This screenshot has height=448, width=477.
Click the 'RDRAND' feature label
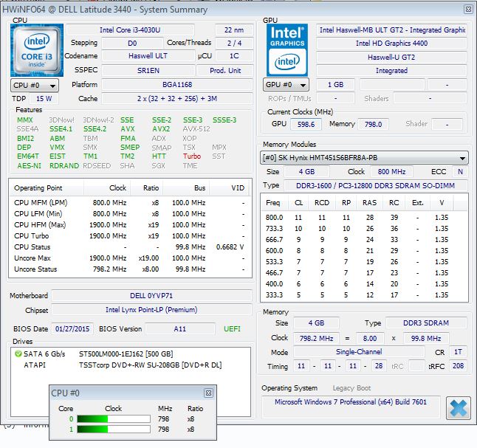coord(64,166)
